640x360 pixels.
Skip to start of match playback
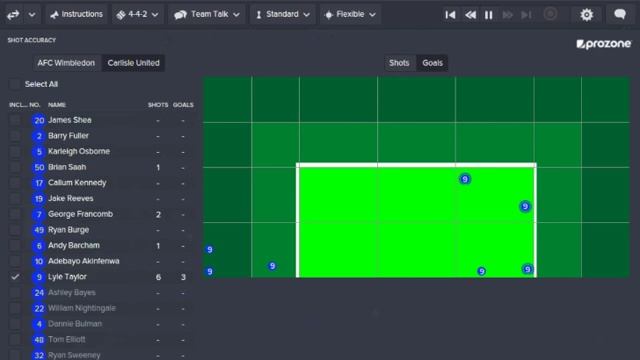(x=450, y=15)
